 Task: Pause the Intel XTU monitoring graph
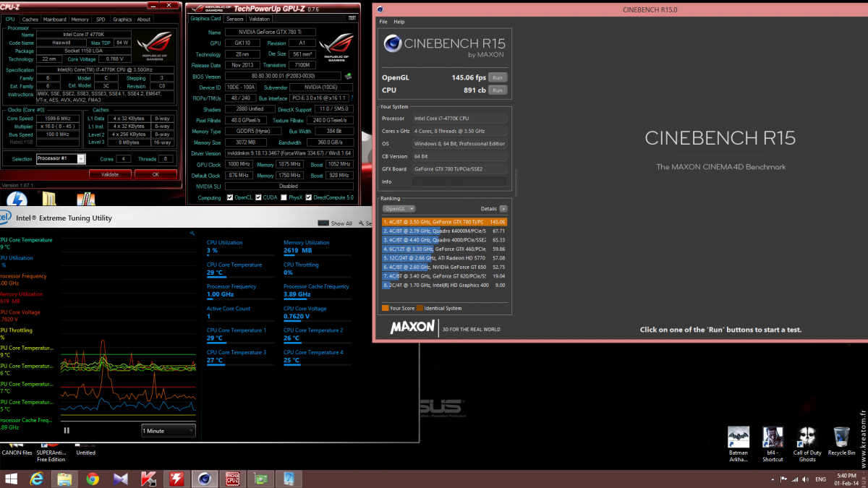67,430
